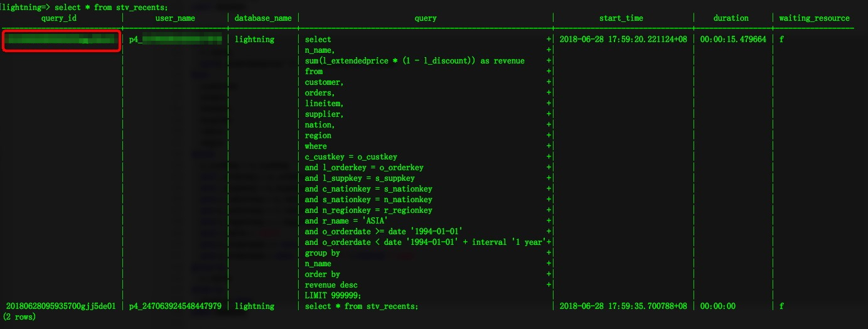This screenshot has height=329, width=868.
Task: Click the "LIMIT 999999;" query line
Action: point(333,296)
